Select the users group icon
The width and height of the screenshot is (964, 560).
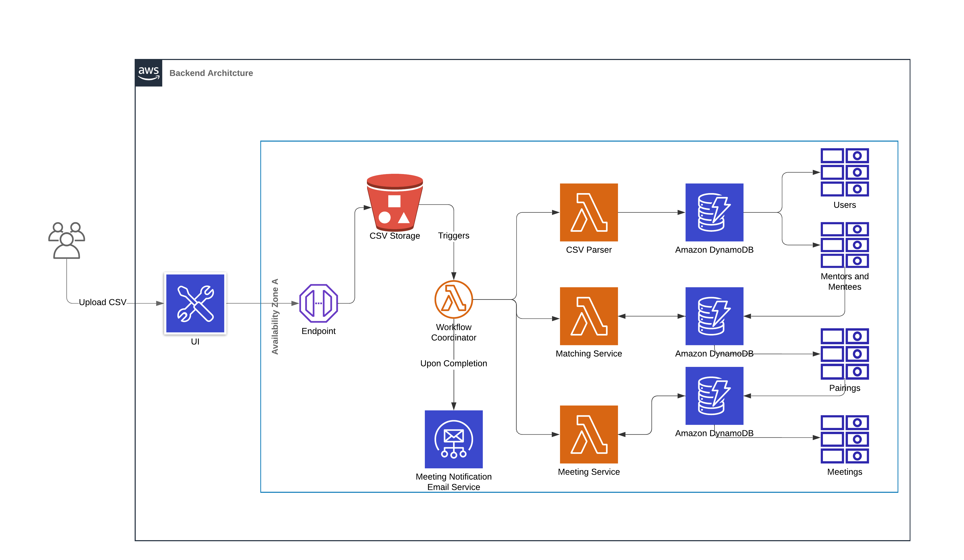(x=67, y=240)
